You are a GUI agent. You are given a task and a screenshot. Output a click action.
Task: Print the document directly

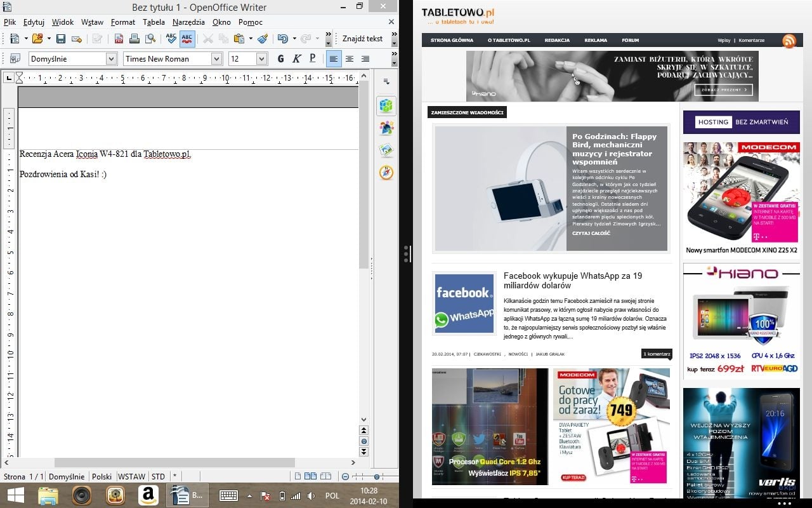pos(134,39)
